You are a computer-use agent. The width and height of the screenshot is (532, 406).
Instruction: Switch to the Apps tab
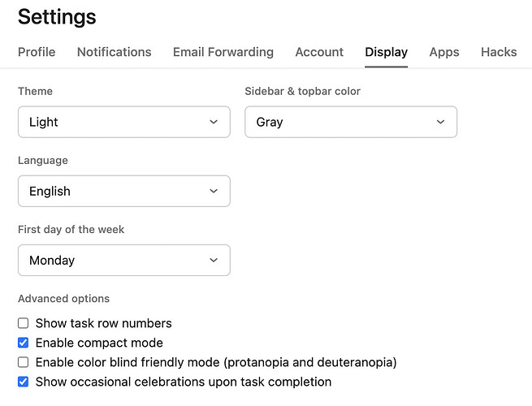click(444, 52)
